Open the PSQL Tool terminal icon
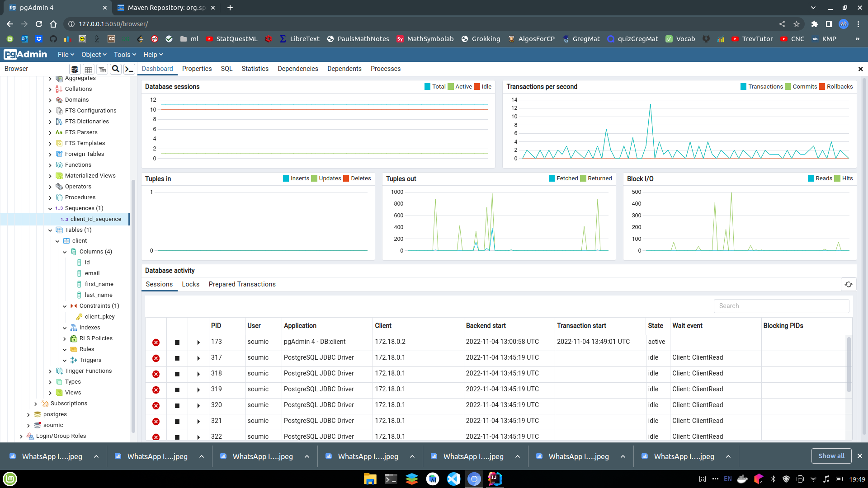This screenshot has height=488, width=868. click(x=129, y=69)
